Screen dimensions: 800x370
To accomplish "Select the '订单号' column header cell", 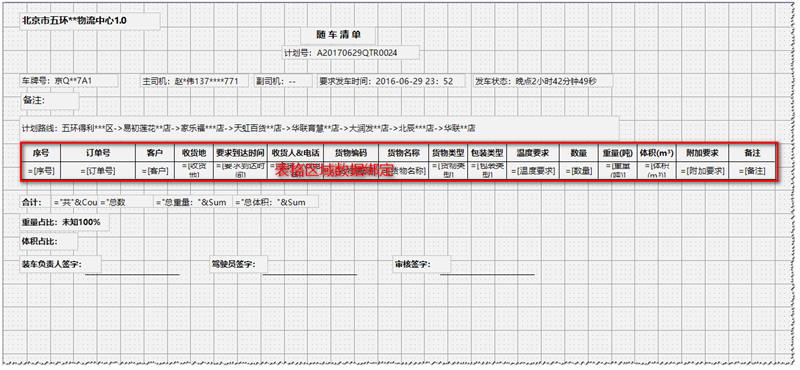I will 98,153.
